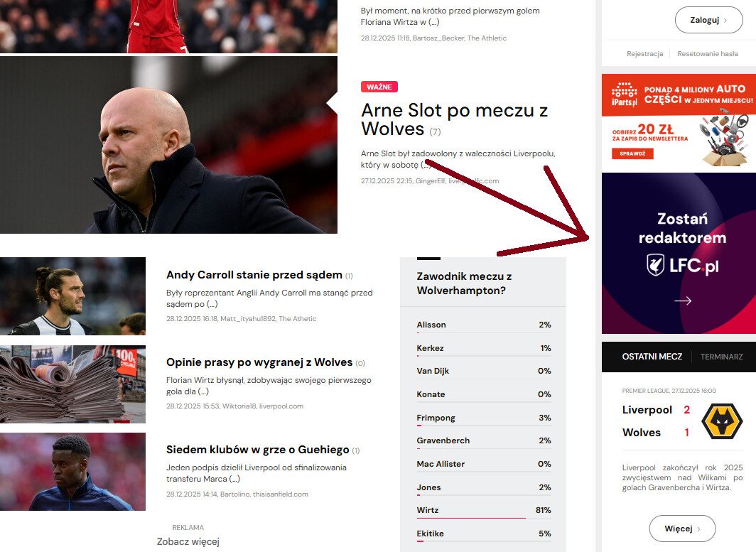The width and height of the screenshot is (756, 552).
Task: Click the iParts.pl logo in the ad
Action: [x=625, y=94]
